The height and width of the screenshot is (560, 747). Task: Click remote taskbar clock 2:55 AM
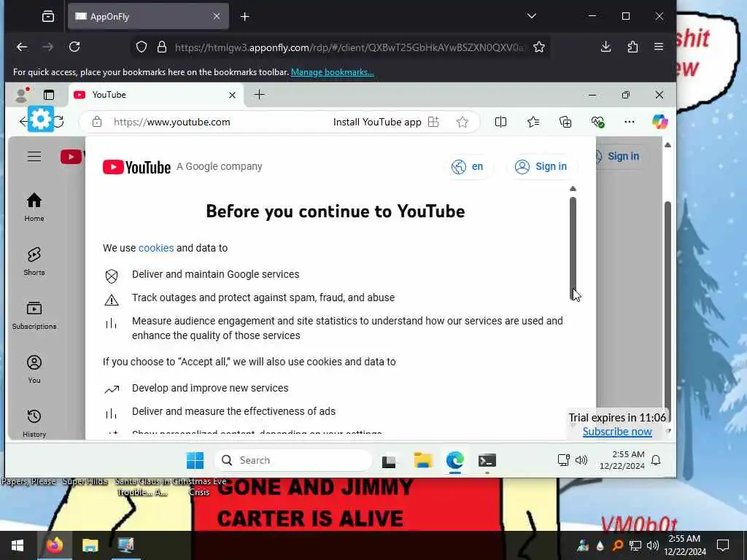tap(622, 460)
